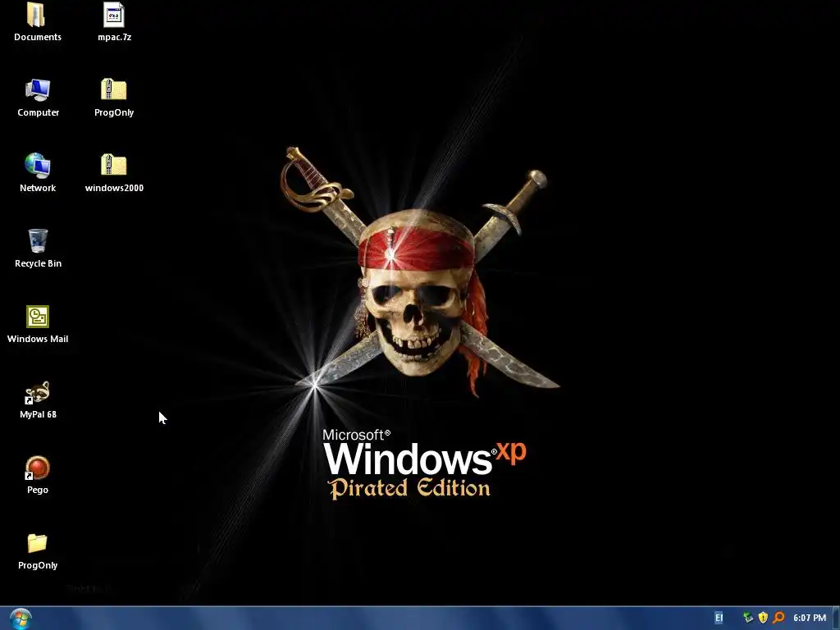Open the plain ProgOnly folder
This screenshot has width=840, height=630.
click(x=38, y=551)
